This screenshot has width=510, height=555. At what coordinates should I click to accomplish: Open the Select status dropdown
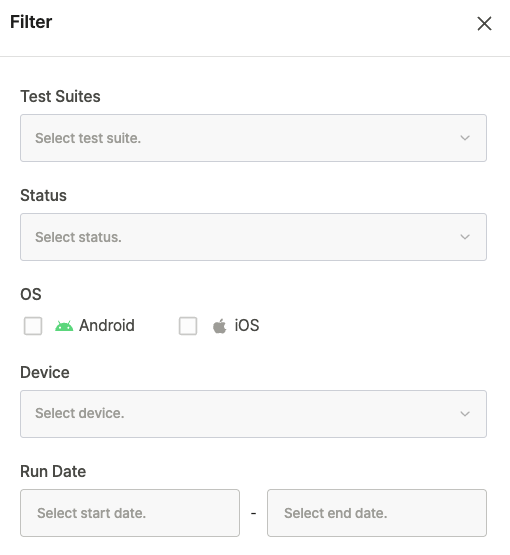point(253,237)
